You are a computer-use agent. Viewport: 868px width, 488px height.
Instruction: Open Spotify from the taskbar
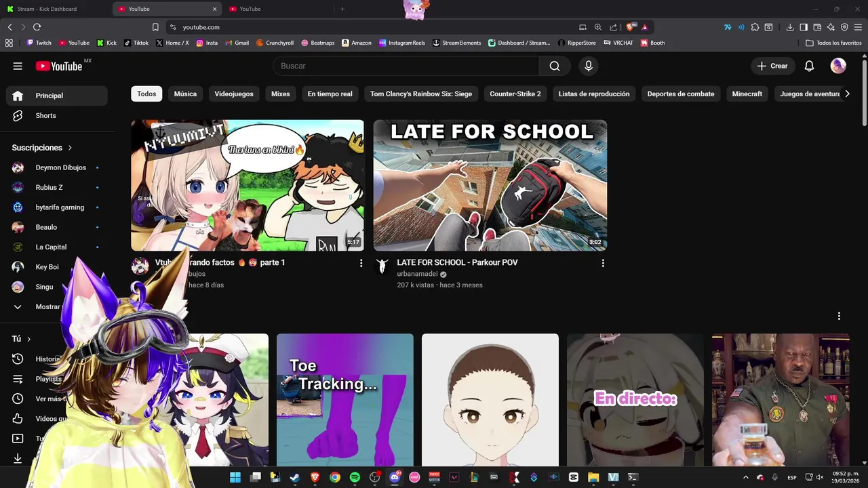click(x=355, y=477)
